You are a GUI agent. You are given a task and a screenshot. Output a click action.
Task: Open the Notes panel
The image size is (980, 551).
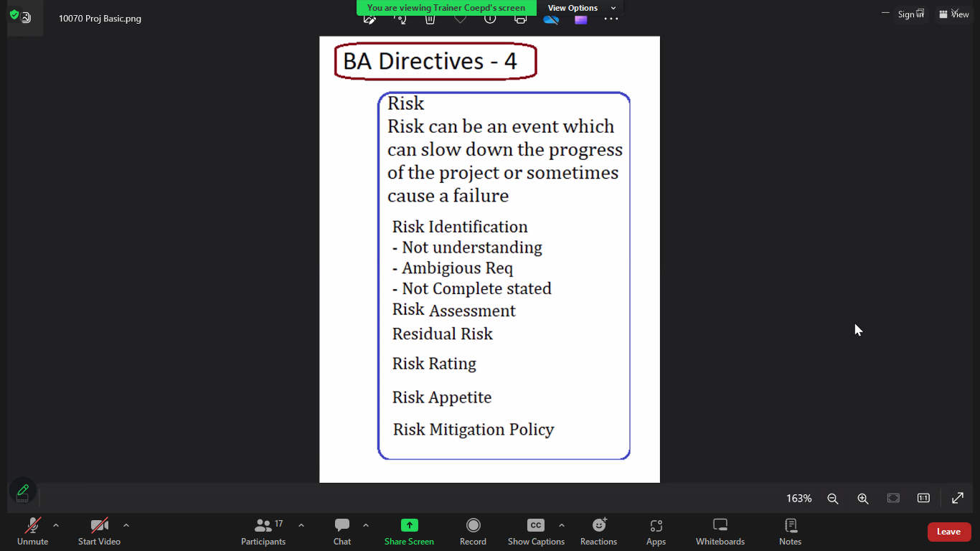[790, 532]
